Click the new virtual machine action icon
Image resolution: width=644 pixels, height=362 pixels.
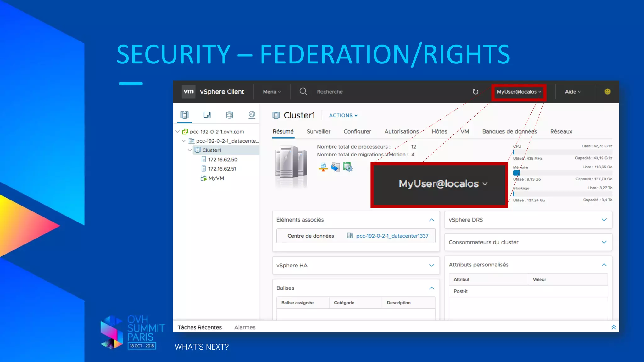click(x=348, y=167)
